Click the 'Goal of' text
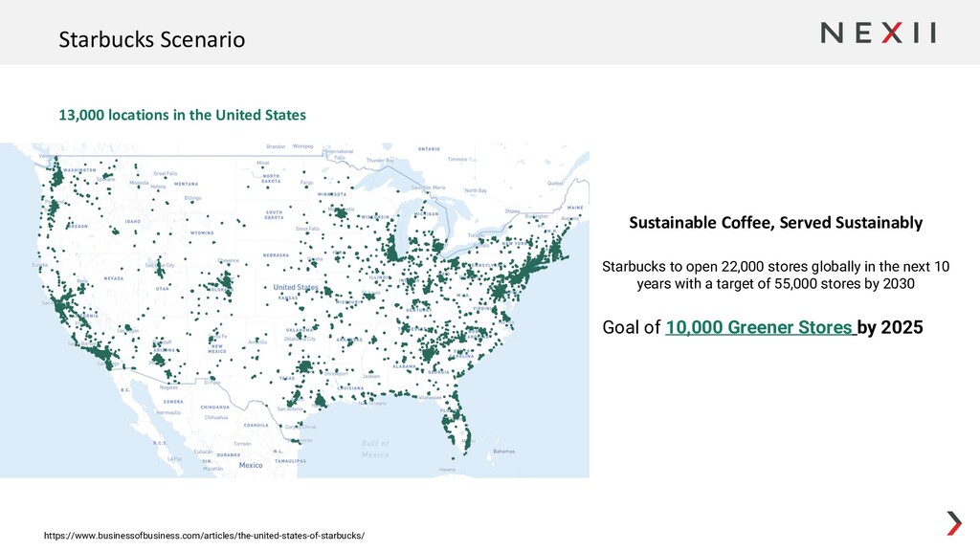980x551 pixels. point(632,327)
